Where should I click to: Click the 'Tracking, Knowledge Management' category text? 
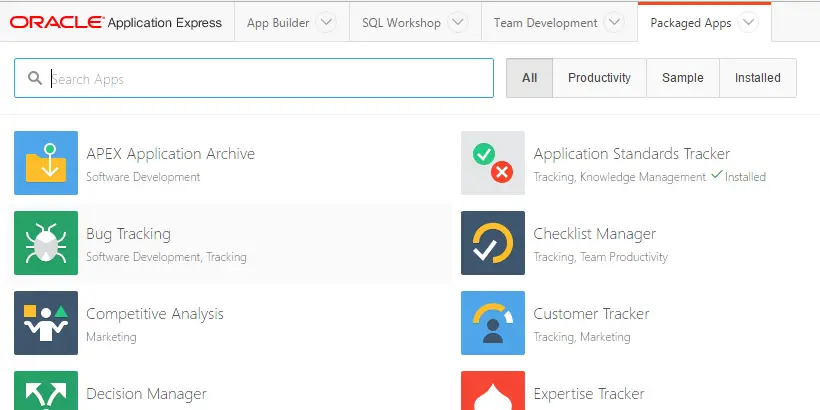[x=620, y=177]
